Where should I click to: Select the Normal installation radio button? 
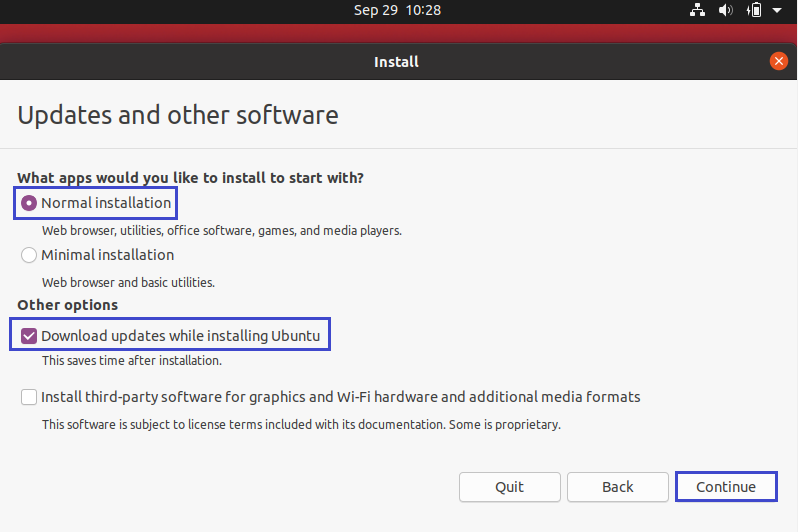[x=29, y=203]
